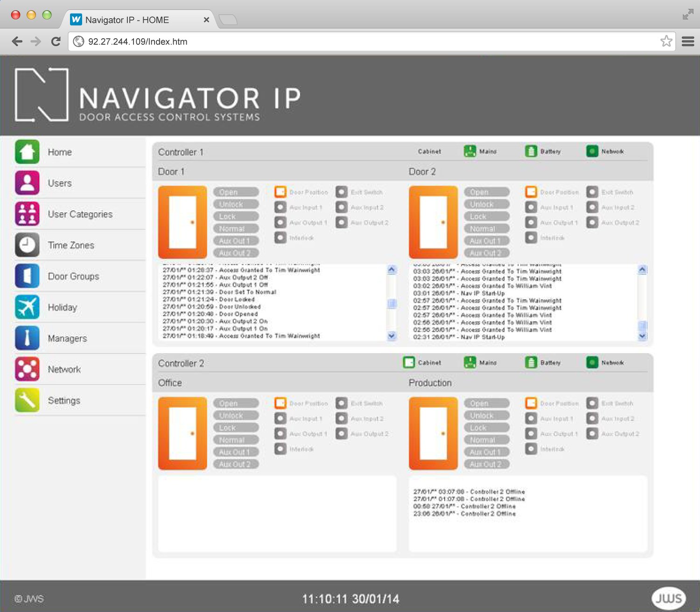Click Door 1 Exit Switch indicator icon
The image size is (700, 612).
point(342,192)
